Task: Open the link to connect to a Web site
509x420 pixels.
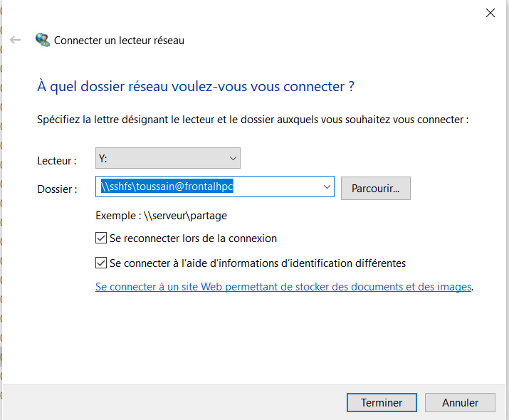Action: (x=283, y=287)
